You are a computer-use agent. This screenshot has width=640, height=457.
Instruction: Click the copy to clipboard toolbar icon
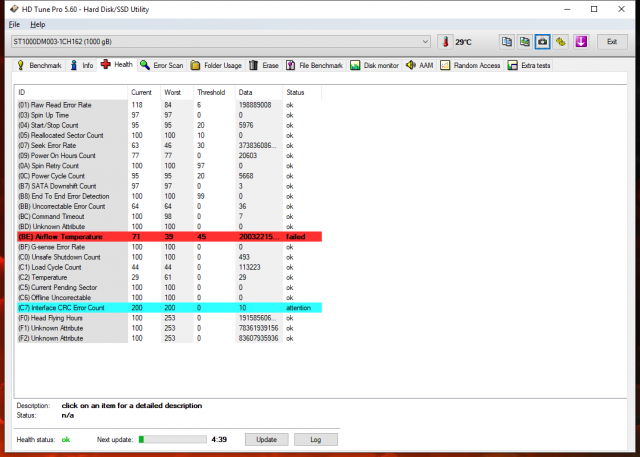click(507, 42)
